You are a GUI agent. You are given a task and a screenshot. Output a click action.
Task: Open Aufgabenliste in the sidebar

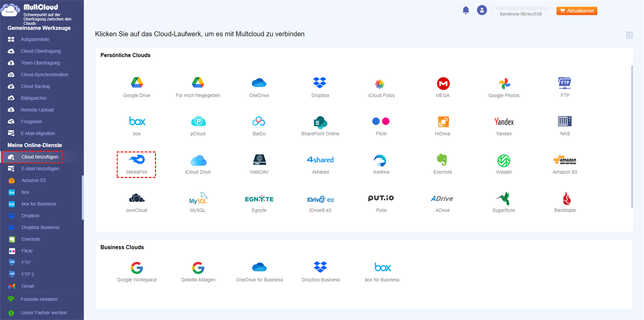pos(35,40)
